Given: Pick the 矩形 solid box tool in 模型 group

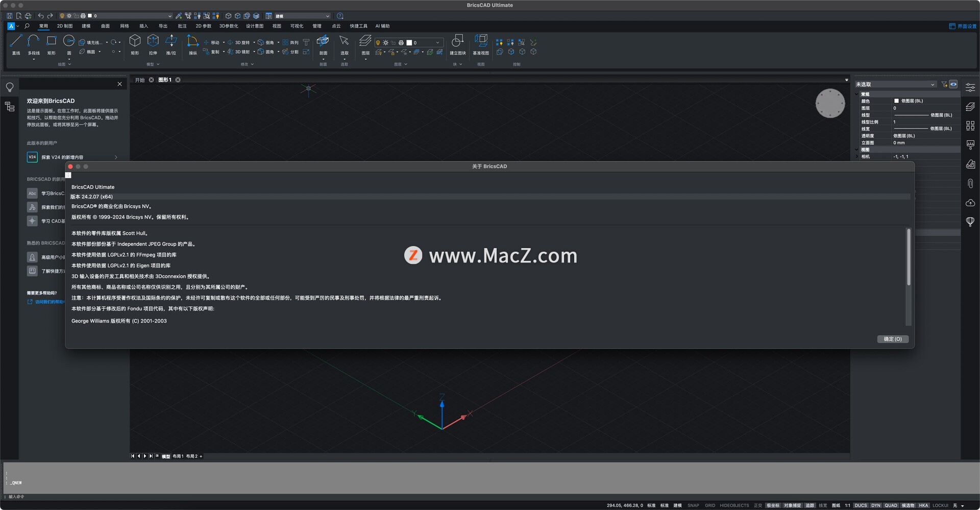Looking at the screenshot, I should point(135,44).
